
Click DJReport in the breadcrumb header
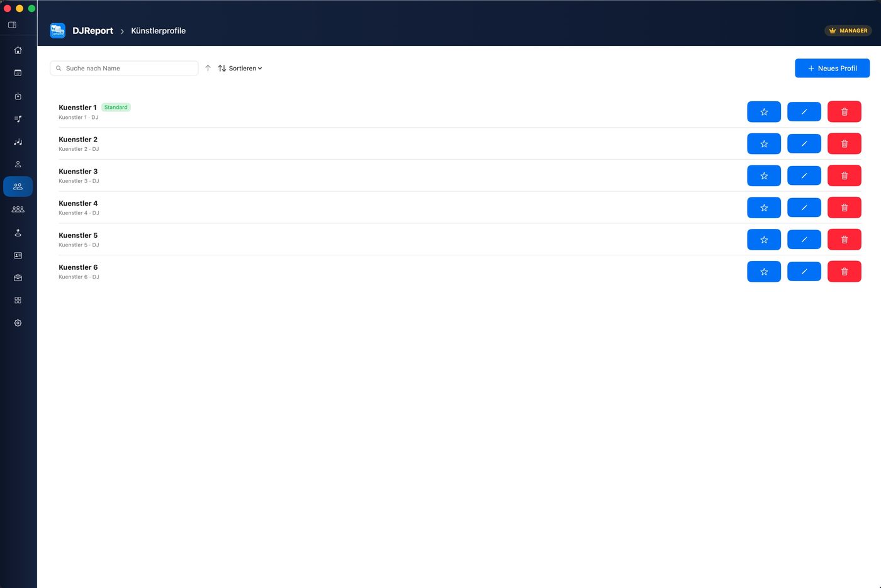coord(93,31)
